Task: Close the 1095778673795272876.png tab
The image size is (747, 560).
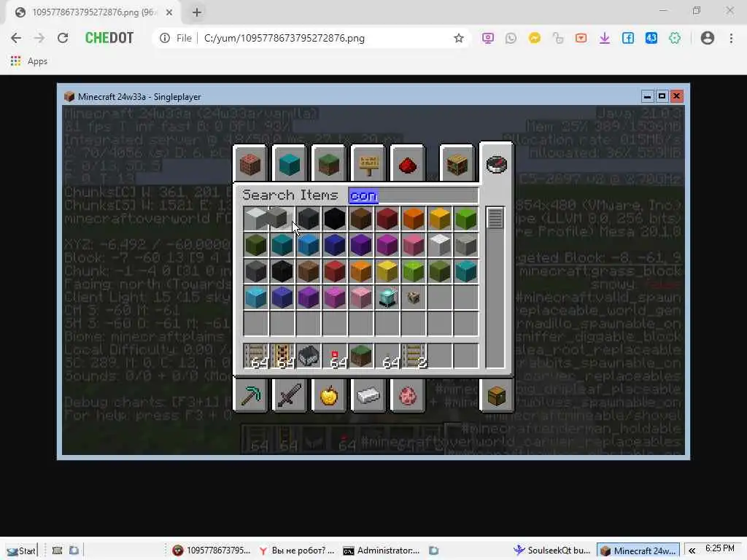Action: (x=169, y=12)
